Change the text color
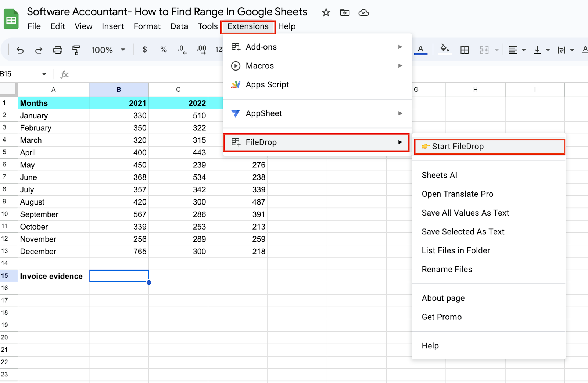 (421, 50)
